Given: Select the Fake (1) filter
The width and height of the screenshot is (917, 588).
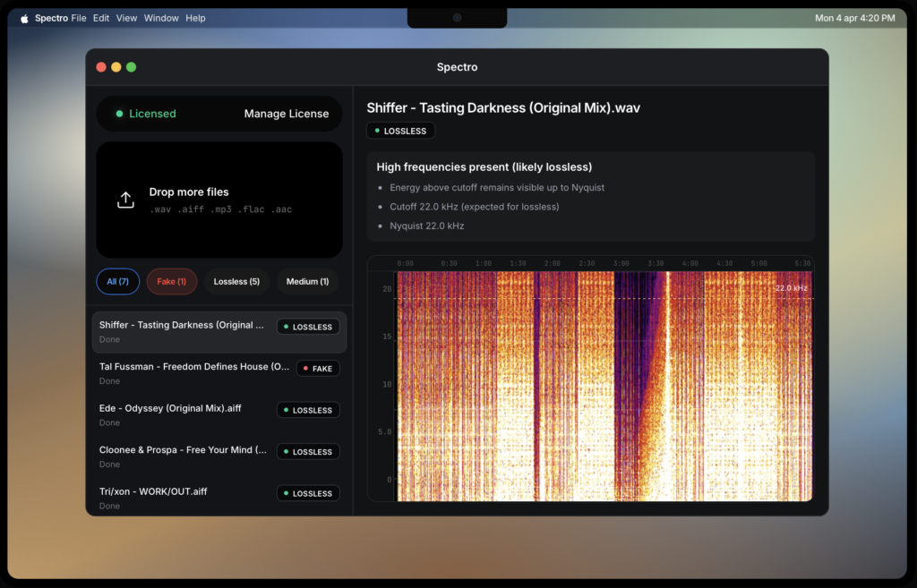Looking at the screenshot, I should click(171, 281).
